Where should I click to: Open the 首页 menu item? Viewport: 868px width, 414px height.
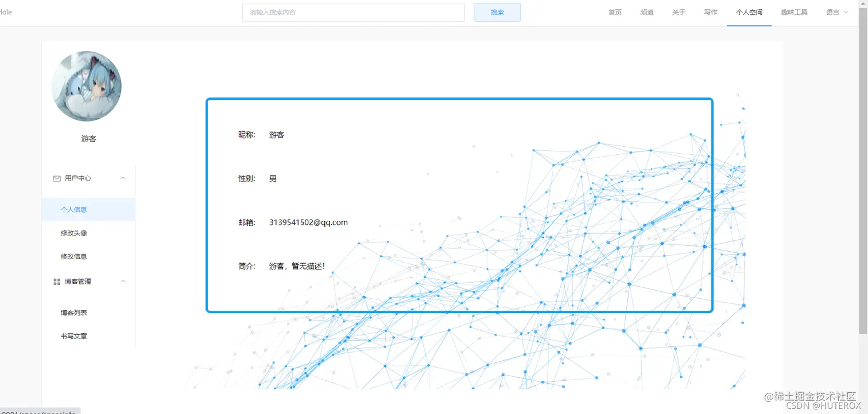(x=614, y=11)
